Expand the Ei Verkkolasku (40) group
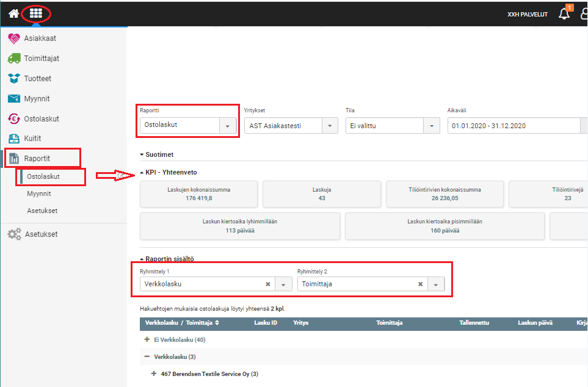Screen dimensions: 588x387 tap(147, 340)
